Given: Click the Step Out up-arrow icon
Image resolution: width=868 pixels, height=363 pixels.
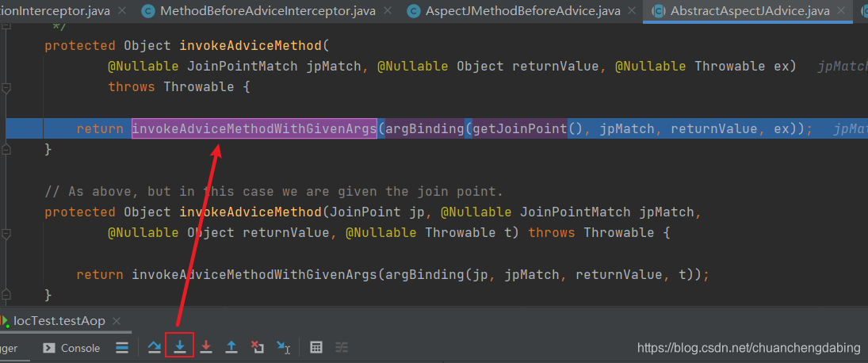Looking at the screenshot, I should (x=231, y=347).
